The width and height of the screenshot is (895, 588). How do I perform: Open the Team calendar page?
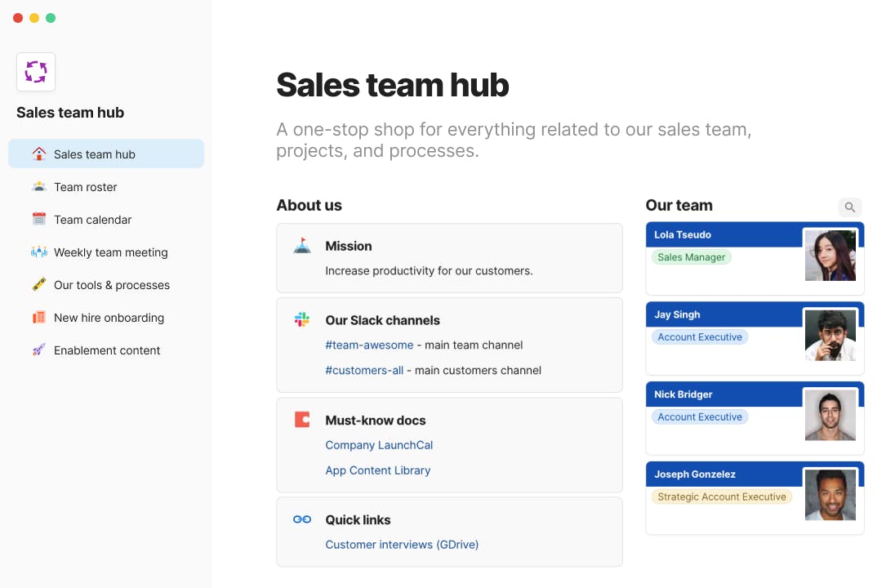92,220
